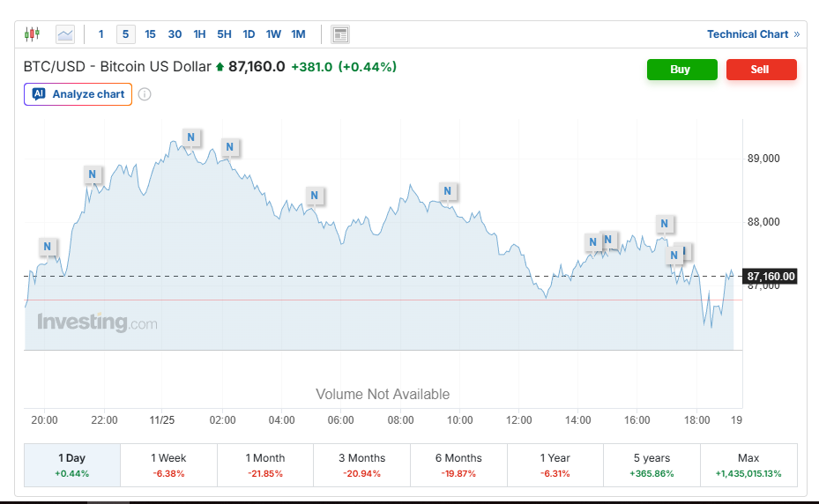Switch to the 1 Week range tab
This screenshot has width=819, height=504.
click(168, 464)
